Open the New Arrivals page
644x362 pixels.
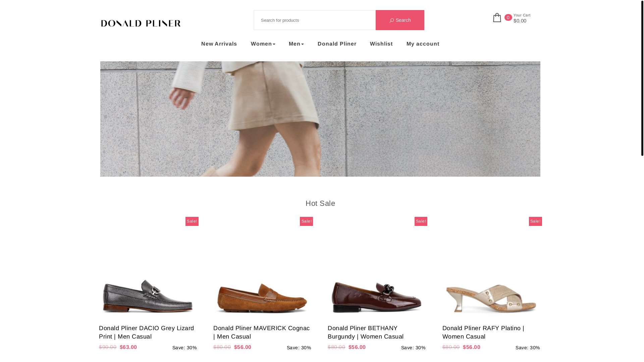(x=219, y=44)
